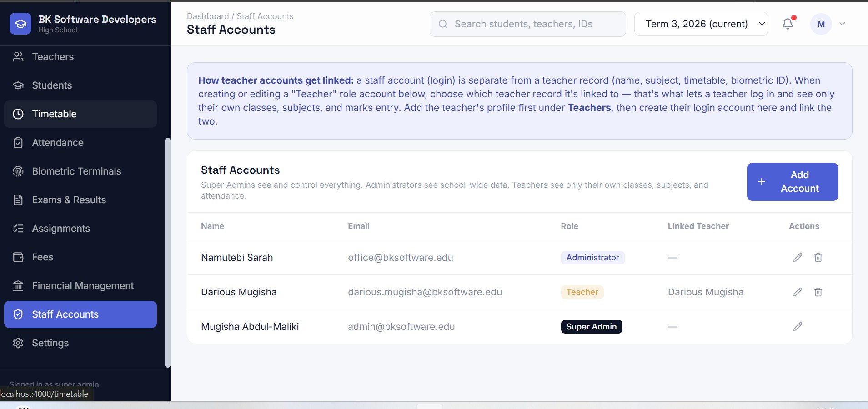Click the Timetable clock icon

coord(18,114)
